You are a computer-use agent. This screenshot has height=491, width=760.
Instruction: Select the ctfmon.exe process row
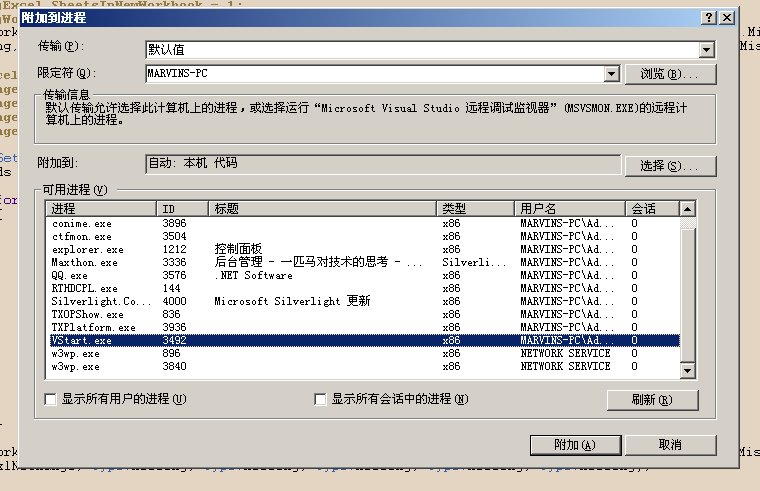click(x=364, y=237)
